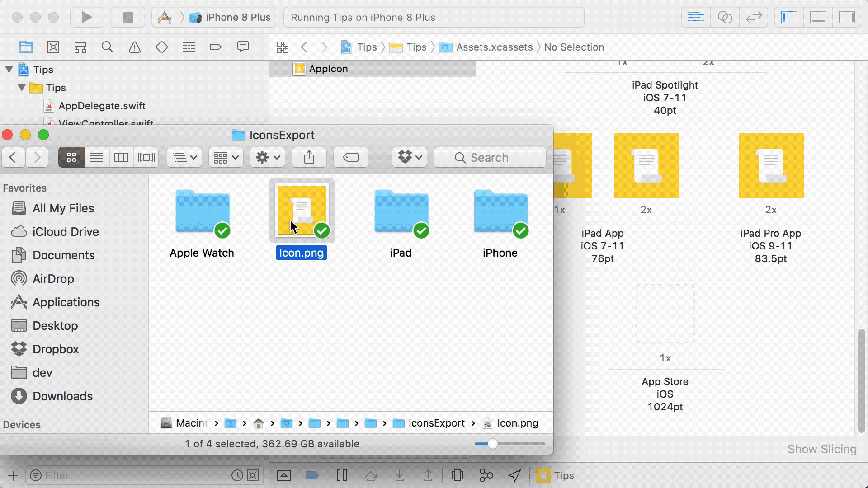This screenshot has height=488, width=868.
Task: Click Tips project in jump bar
Action: click(359, 47)
